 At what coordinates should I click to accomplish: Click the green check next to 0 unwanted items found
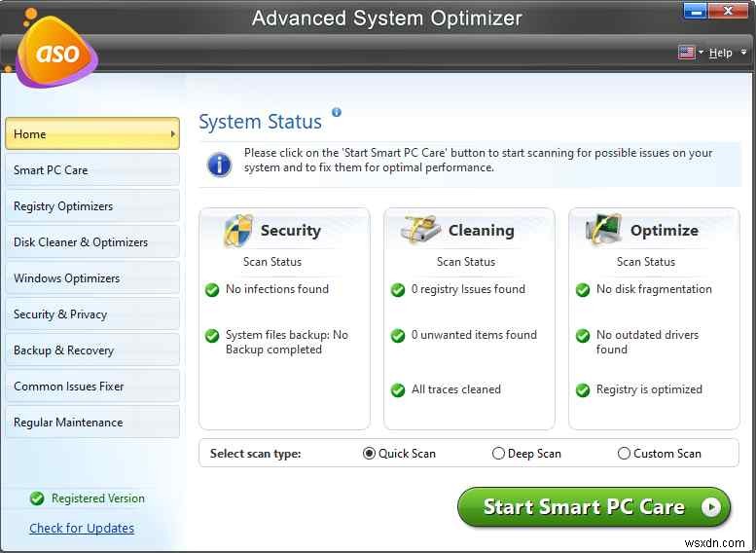coord(398,335)
